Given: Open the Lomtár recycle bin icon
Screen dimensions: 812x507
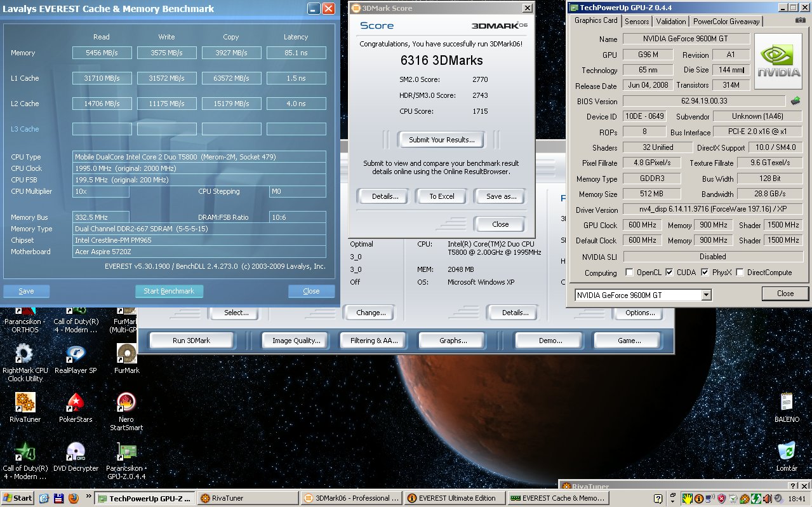Looking at the screenshot, I should (x=787, y=456).
